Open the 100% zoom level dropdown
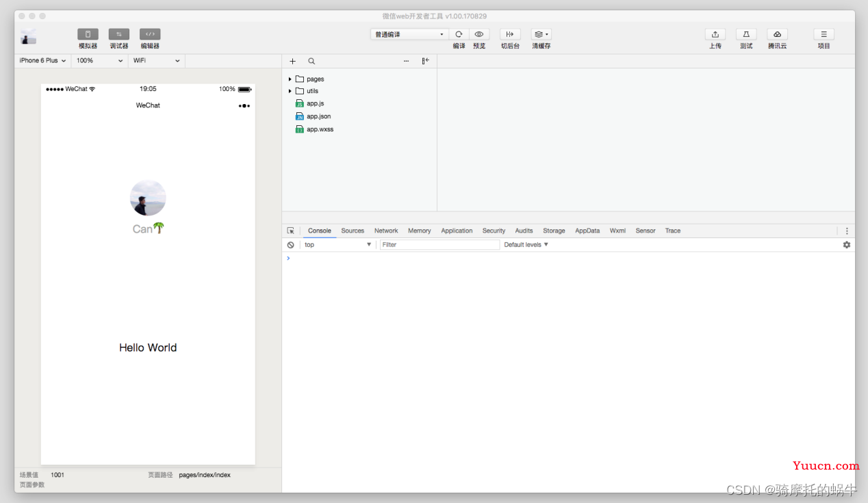 click(99, 61)
